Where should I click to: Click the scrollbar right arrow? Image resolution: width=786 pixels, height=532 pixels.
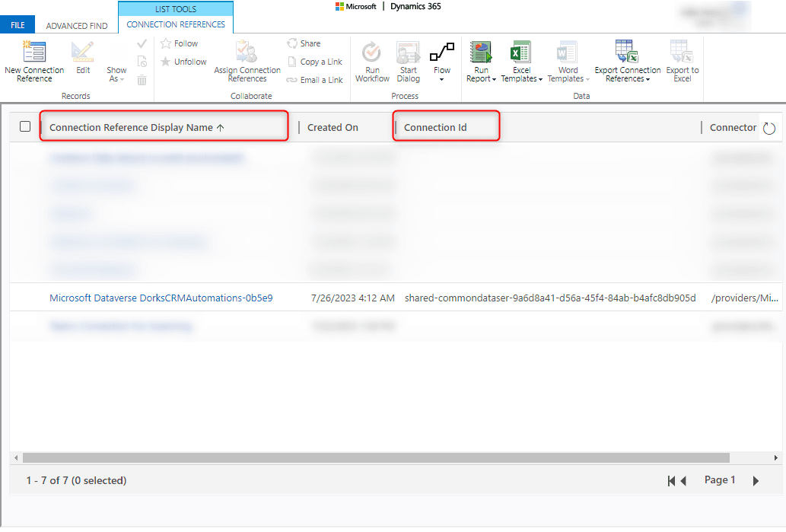point(775,457)
